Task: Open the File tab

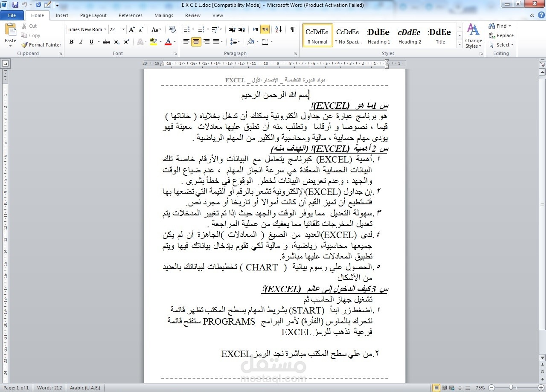Action: (x=12, y=15)
